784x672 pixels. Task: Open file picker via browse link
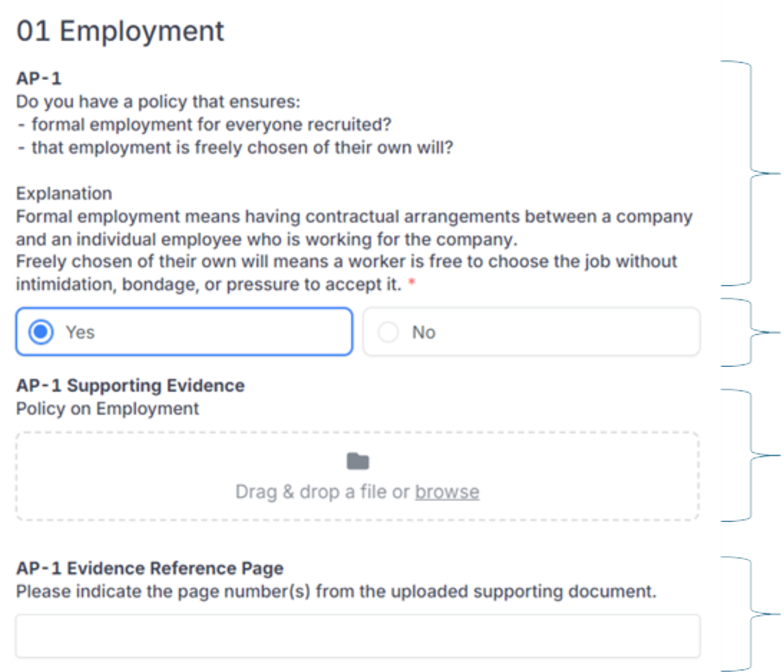447,491
